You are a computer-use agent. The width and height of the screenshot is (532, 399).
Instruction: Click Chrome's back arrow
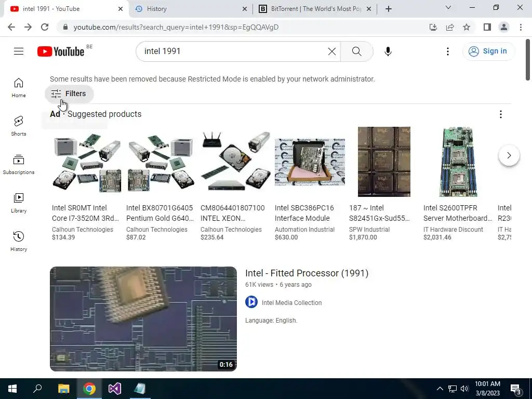pyautogui.click(x=11, y=27)
